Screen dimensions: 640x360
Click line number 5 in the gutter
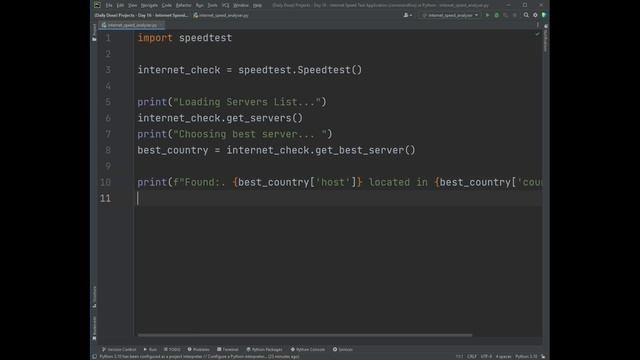click(108, 102)
